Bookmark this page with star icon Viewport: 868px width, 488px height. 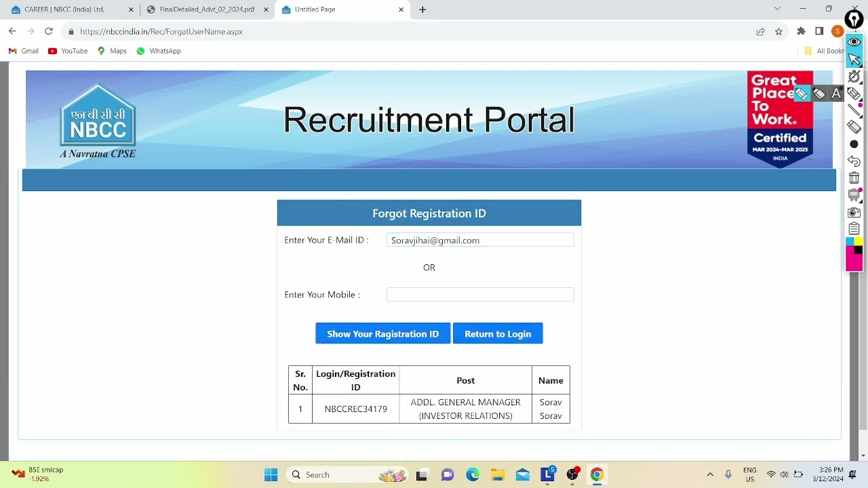[x=778, y=31]
